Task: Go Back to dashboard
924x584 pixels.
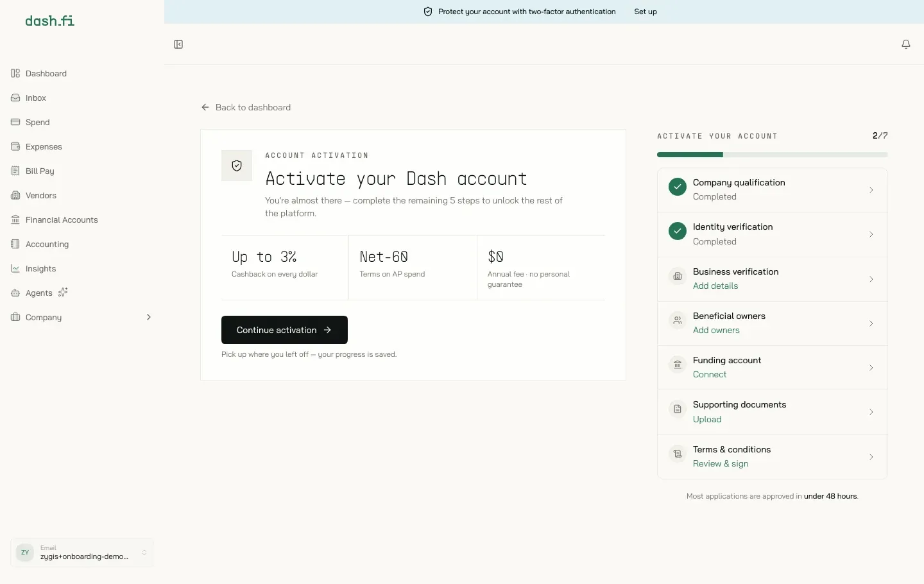Action: (246, 107)
